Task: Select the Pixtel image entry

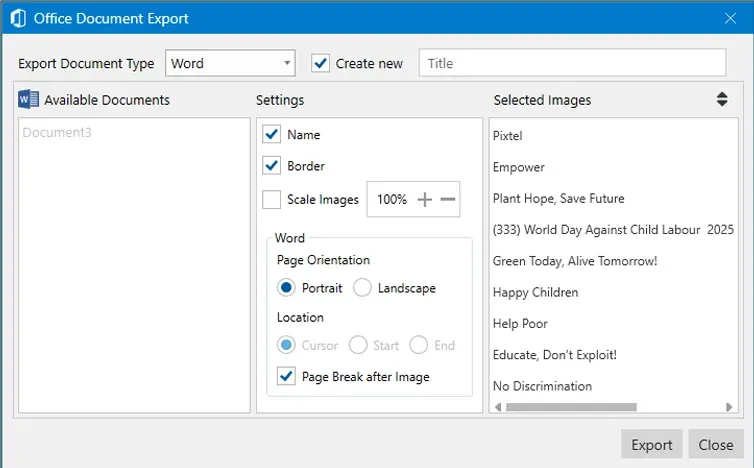Action: tap(507, 136)
